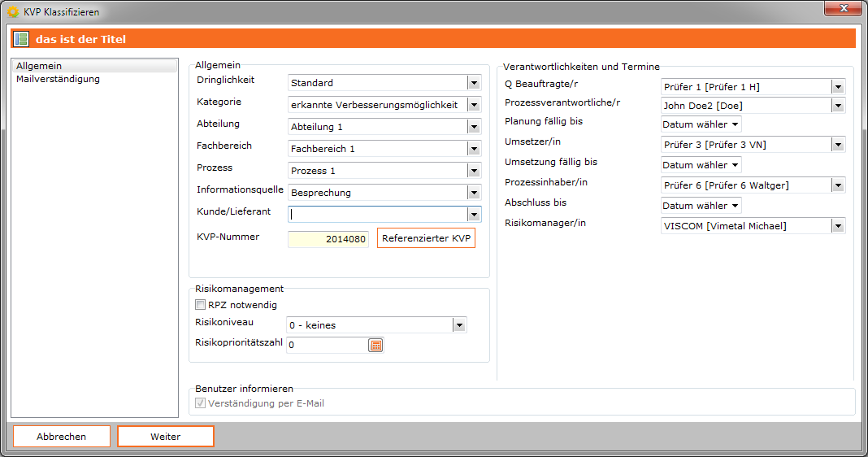Click the 'Benutzer informieren' group label
Viewport: 868px width, 457px height.
point(244,389)
